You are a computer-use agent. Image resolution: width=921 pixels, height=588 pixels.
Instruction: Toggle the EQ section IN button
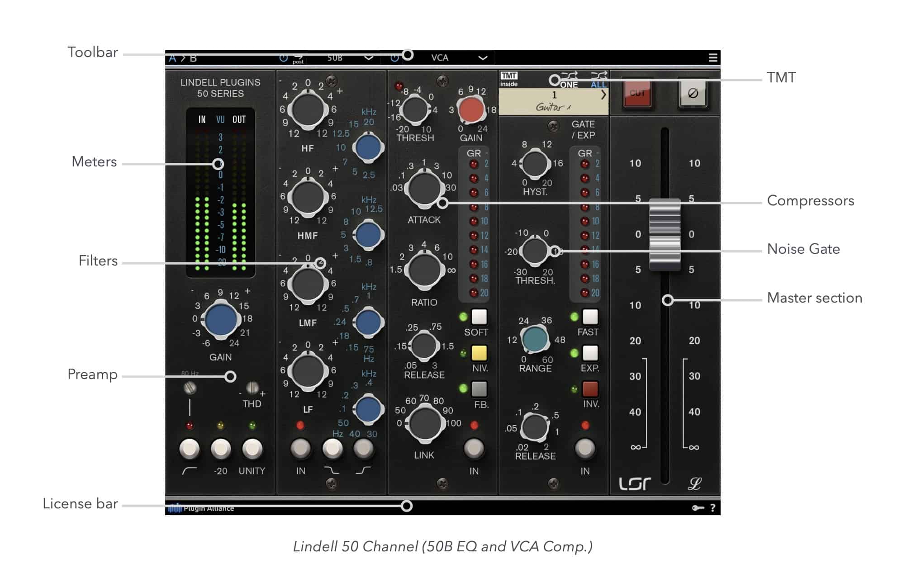300,449
